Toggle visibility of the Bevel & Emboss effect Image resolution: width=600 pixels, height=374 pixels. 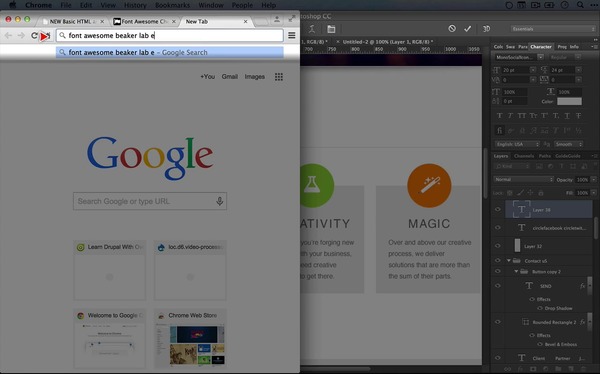click(x=540, y=344)
